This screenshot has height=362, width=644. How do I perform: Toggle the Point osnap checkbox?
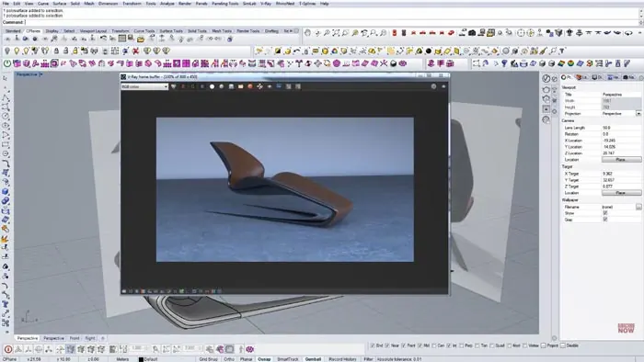click(x=403, y=345)
